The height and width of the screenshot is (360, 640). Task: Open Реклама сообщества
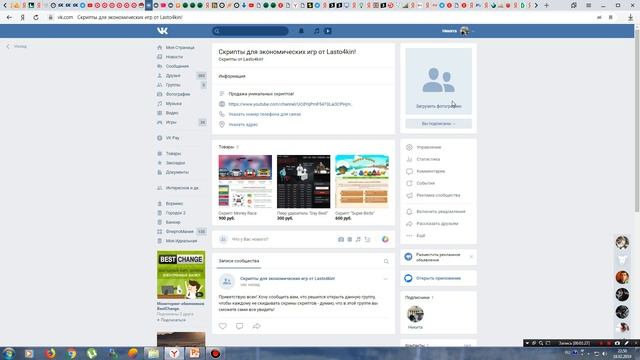(x=438, y=196)
